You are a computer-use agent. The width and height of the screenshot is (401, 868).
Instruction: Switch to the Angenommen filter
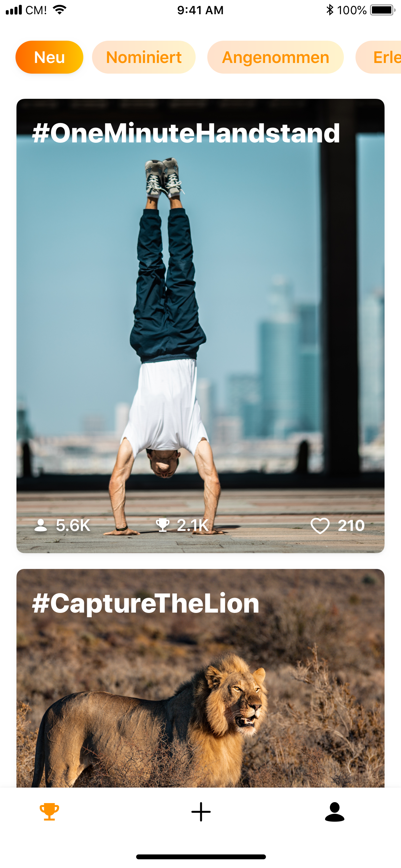point(275,57)
